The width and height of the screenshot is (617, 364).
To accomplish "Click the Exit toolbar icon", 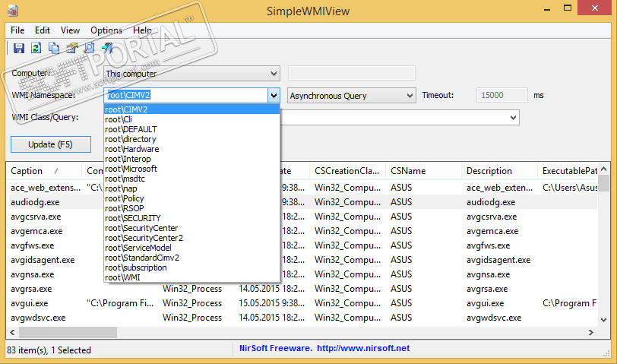I will (x=107, y=48).
